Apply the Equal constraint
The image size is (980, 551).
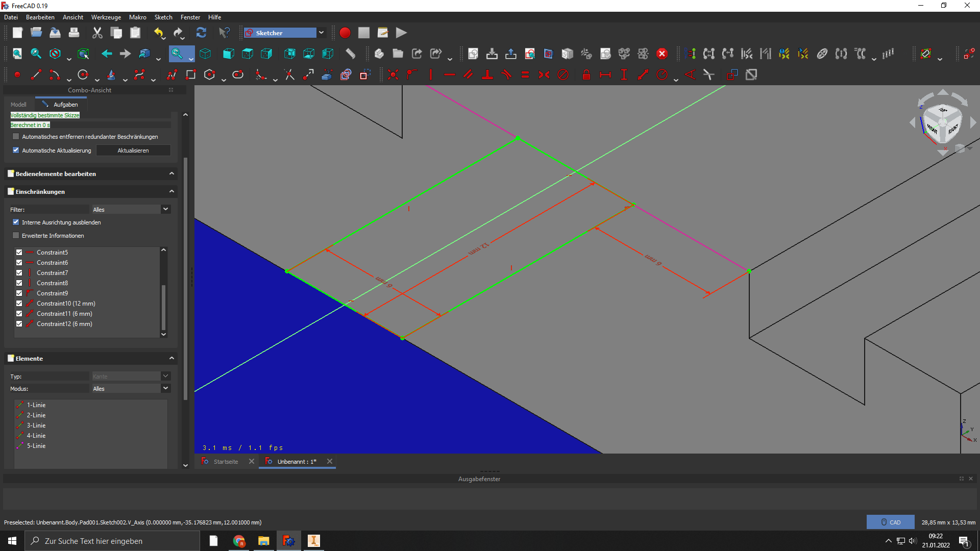pyautogui.click(x=525, y=75)
